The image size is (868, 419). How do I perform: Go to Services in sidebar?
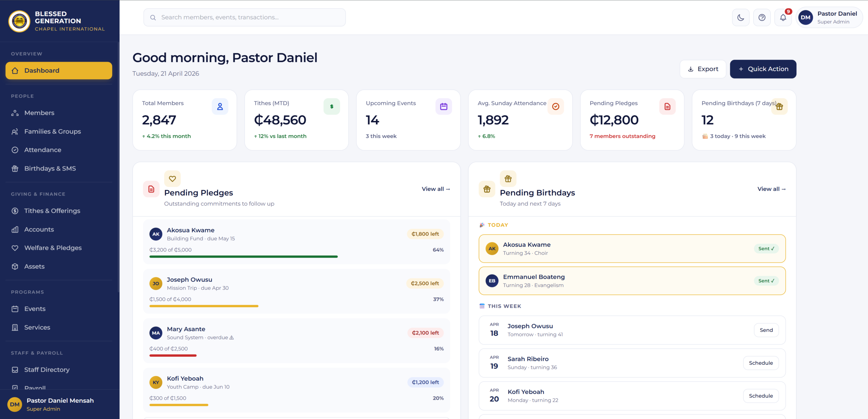click(x=59, y=327)
